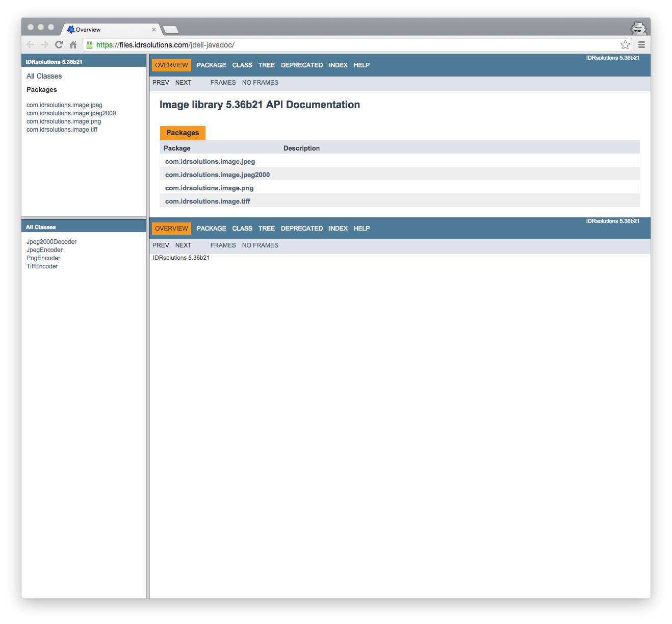Select com.idrsolutions.image.tiff in left package list
The height and width of the screenshot is (624, 672).
click(x=62, y=130)
